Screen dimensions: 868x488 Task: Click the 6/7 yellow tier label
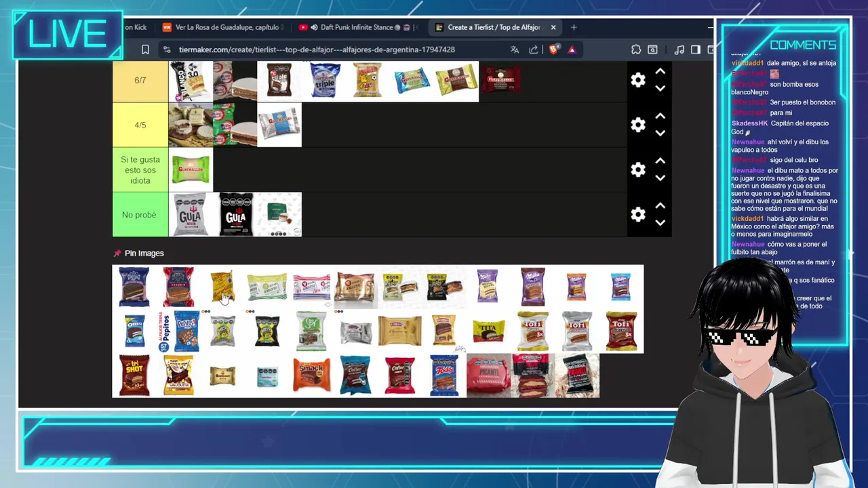click(x=140, y=80)
